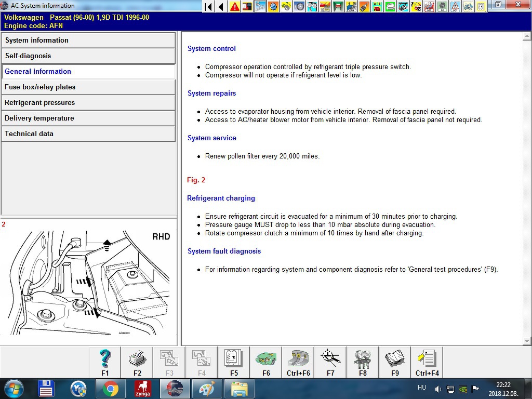Select General information in the left menu

88,71
